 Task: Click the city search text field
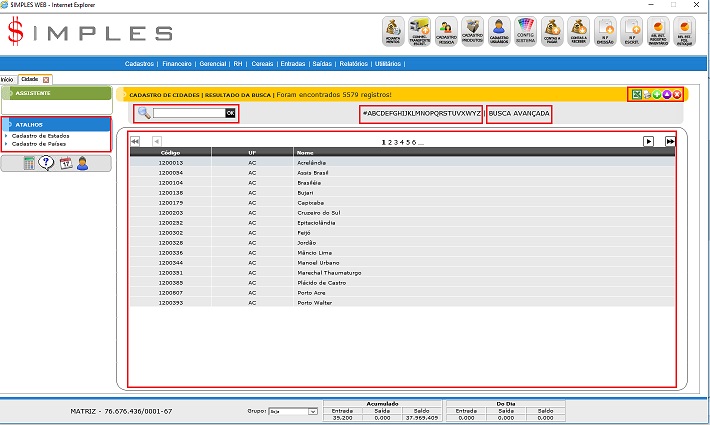coord(188,113)
